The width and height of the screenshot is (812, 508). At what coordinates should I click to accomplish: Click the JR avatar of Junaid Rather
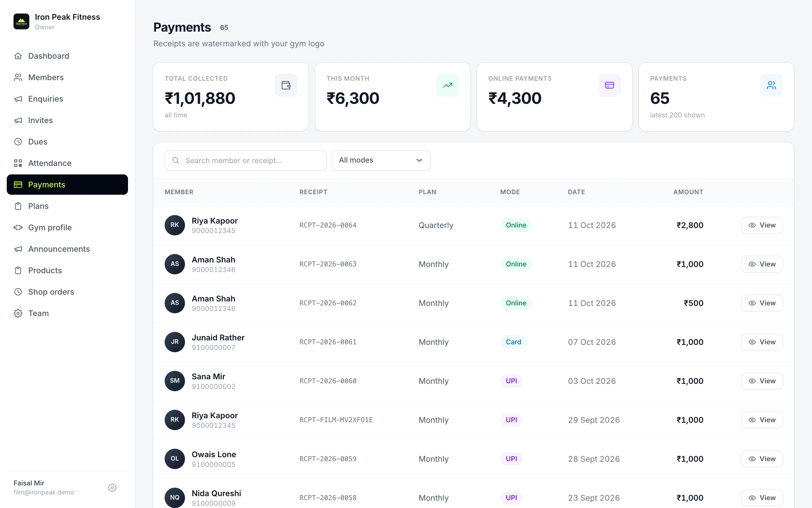[x=175, y=342]
